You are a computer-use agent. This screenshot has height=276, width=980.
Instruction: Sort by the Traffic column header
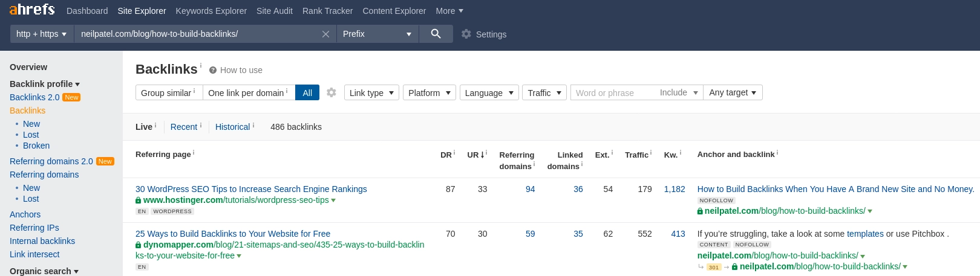click(636, 155)
